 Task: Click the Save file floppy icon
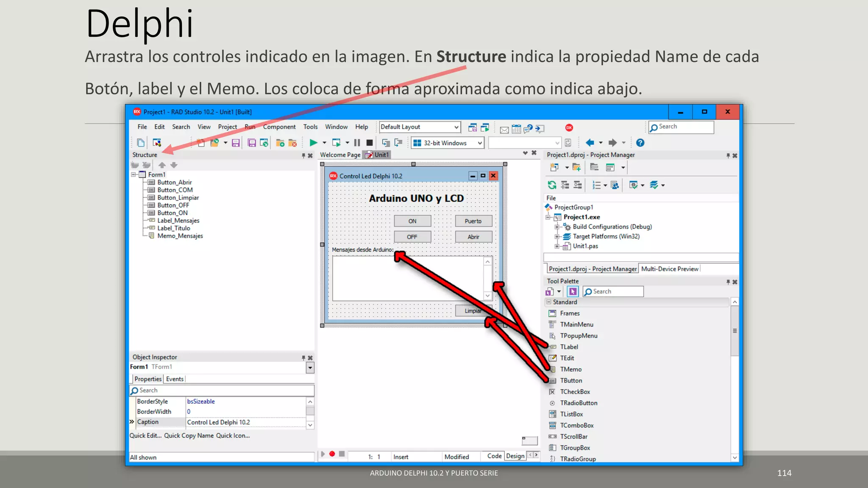(x=236, y=143)
